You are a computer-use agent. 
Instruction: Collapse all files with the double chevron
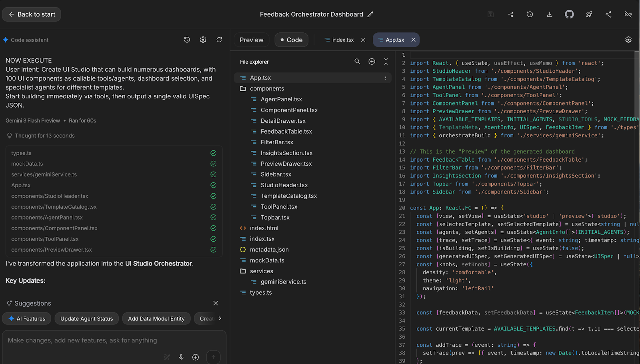pos(386,62)
